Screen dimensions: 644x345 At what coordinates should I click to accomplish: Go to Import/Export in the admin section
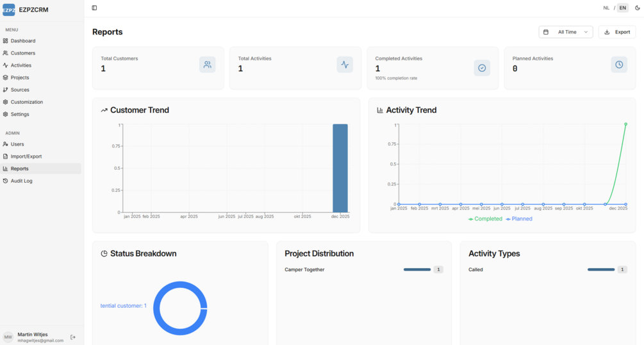pos(41,156)
